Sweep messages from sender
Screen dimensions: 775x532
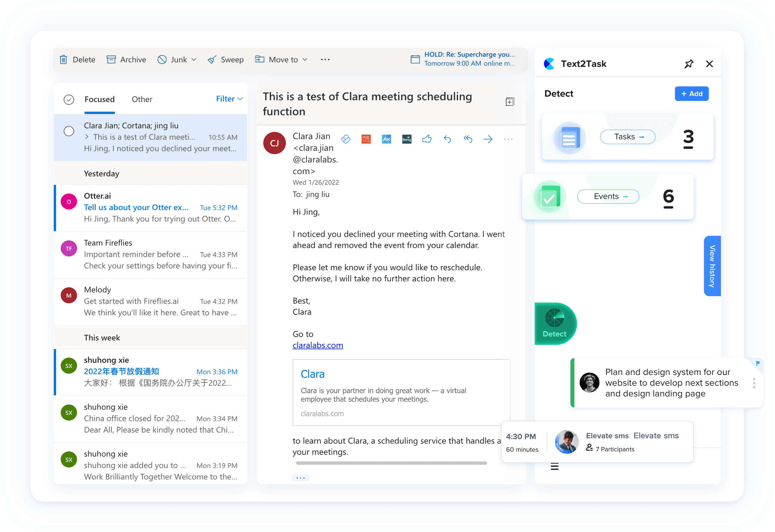tap(225, 60)
